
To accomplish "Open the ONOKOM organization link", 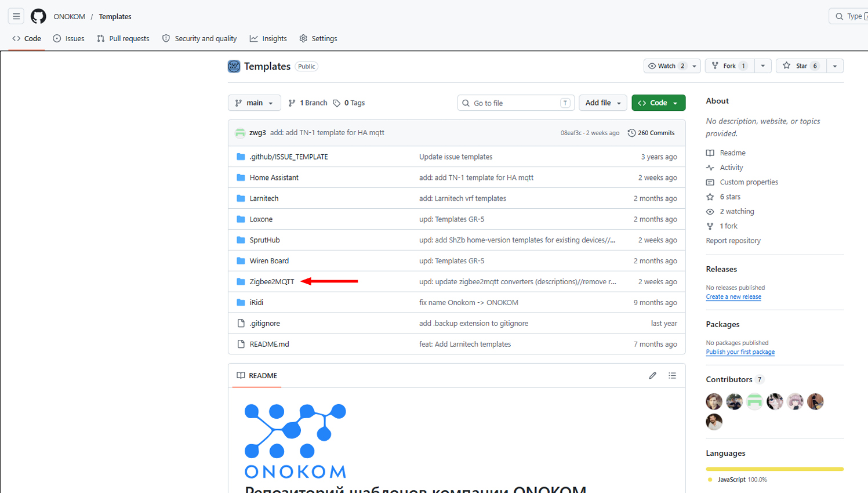I will click(x=69, y=16).
